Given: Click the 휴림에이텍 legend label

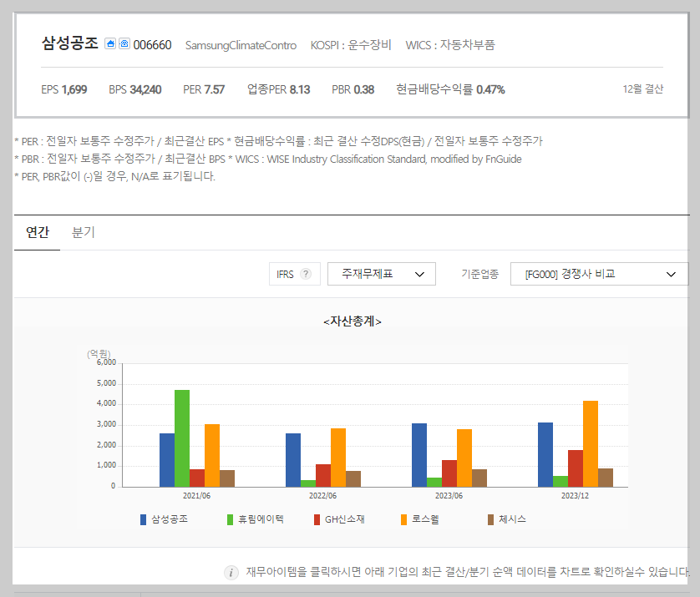Looking at the screenshot, I should click(261, 519).
